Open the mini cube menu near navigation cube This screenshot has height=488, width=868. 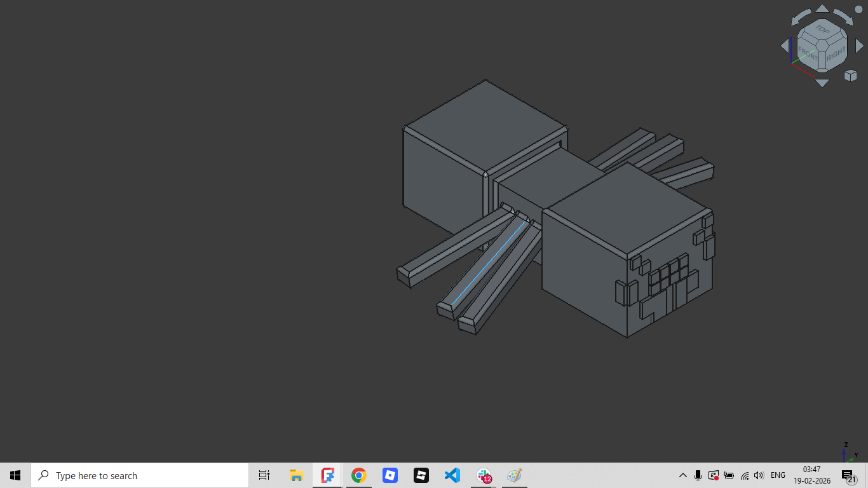(850, 76)
